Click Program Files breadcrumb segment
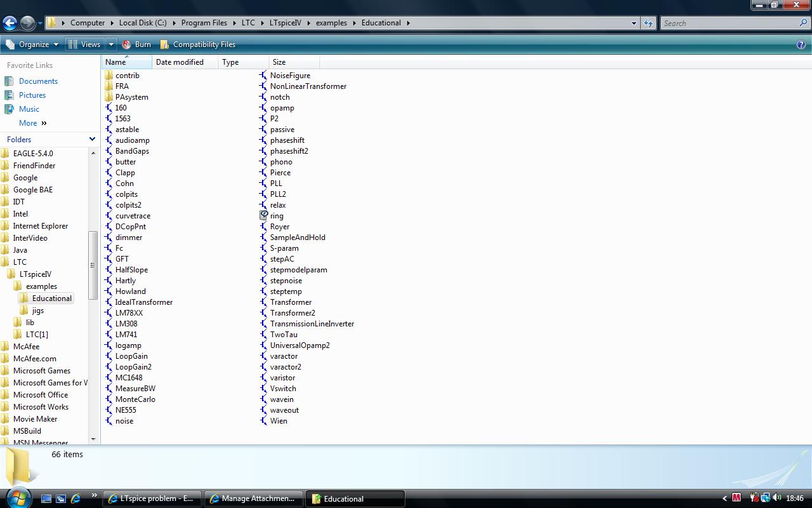The image size is (812, 508). (x=204, y=23)
